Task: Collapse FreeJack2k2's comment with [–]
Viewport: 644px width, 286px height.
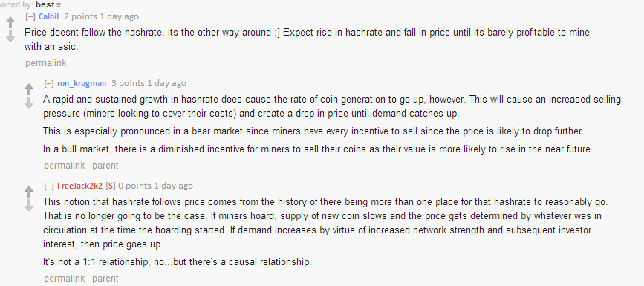Action: click(49, 186)
